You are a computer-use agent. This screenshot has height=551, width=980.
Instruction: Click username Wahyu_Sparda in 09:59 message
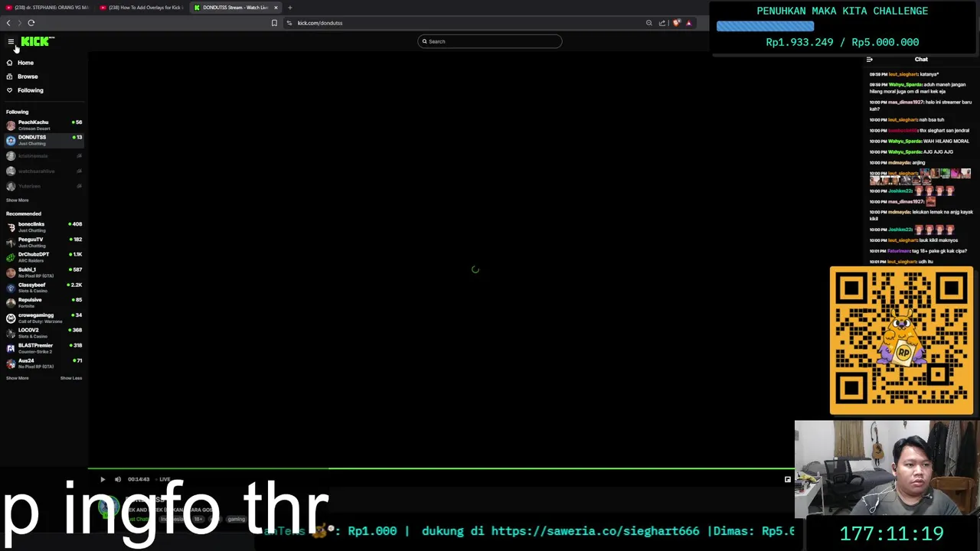point(905,85)
